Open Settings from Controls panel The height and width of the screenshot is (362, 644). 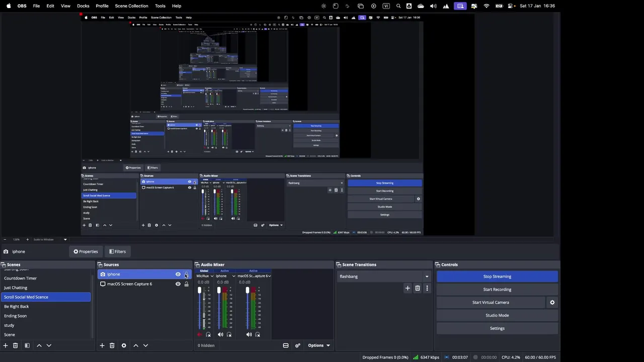click(497, 328)
